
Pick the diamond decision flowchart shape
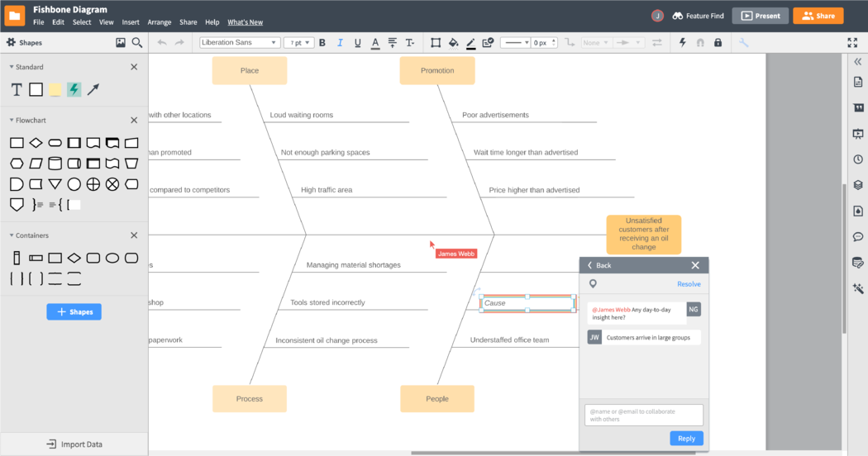click(x=36, y=143)
